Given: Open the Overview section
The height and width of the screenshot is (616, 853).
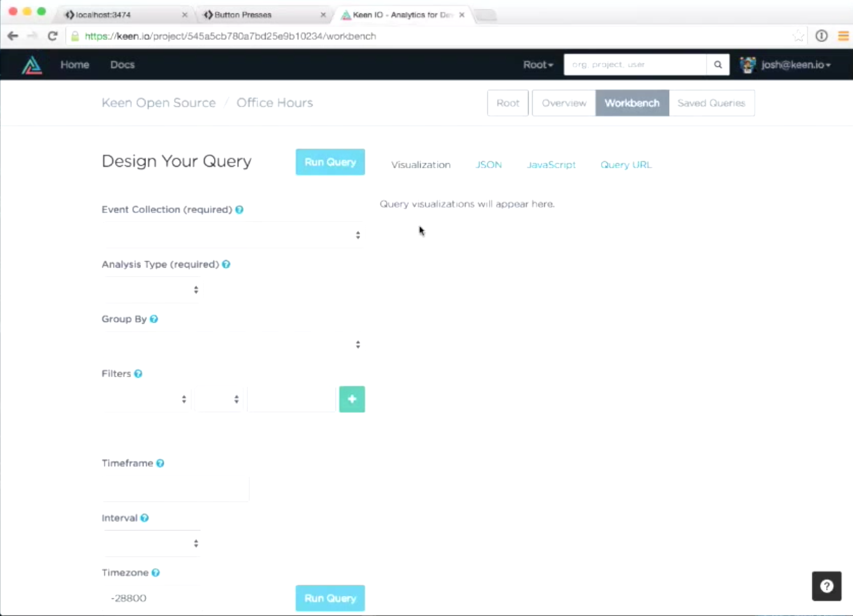Looking at the screenshot, I should tap(564, 103).
